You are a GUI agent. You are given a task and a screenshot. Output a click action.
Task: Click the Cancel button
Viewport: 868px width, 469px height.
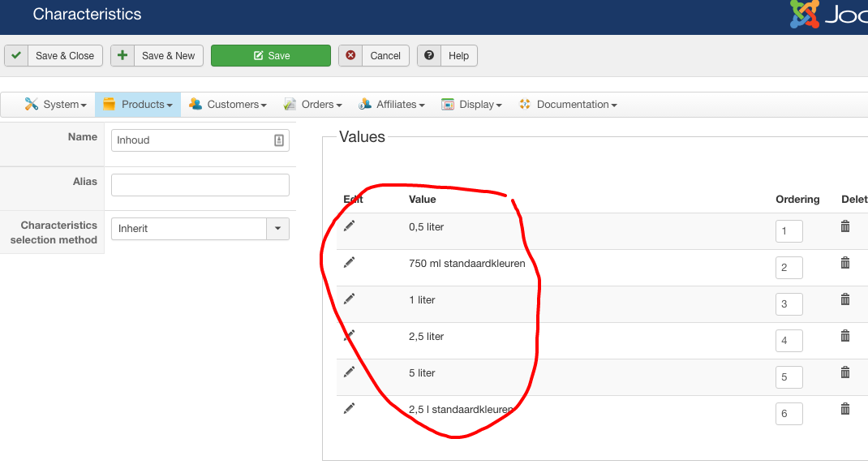point(374,55)
